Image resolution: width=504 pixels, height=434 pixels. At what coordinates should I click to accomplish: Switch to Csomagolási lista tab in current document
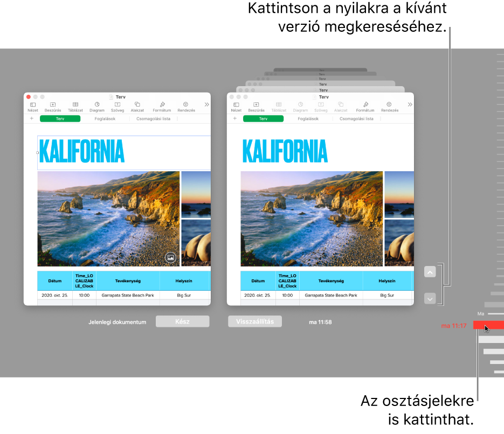153,119
